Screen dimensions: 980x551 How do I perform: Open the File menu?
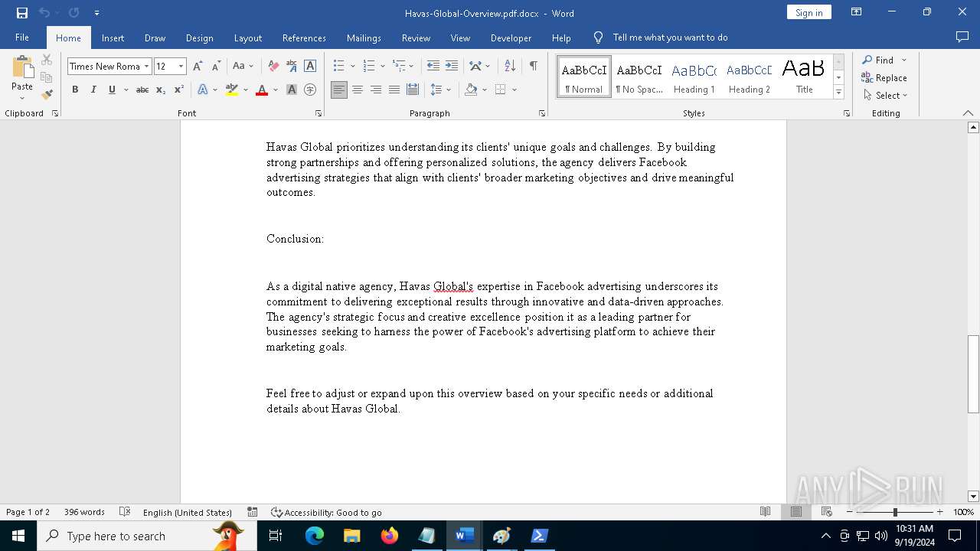22,37
